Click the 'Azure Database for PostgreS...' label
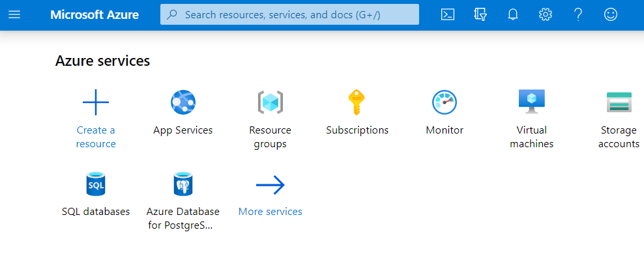 (x=183, y=219)
